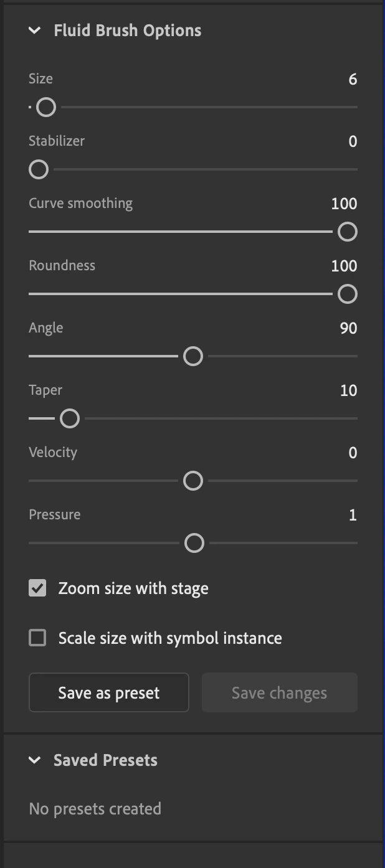Click the Size slider handle
Viewport: 385px width, 868px height.
pos(45,107)
